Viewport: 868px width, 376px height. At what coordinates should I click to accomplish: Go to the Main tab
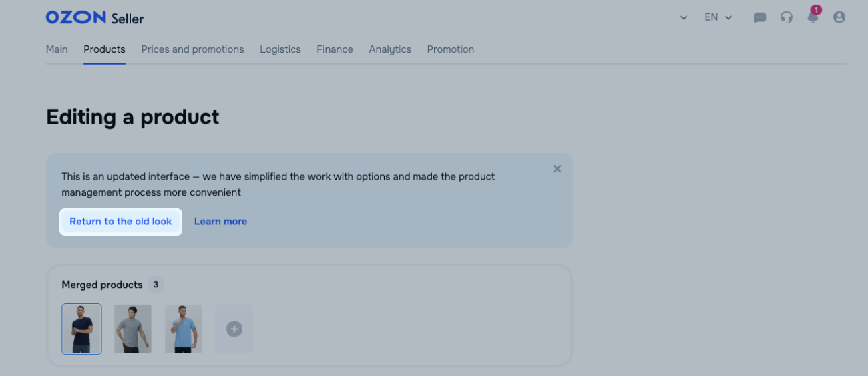pyautogui.click(x=57, y=49)
